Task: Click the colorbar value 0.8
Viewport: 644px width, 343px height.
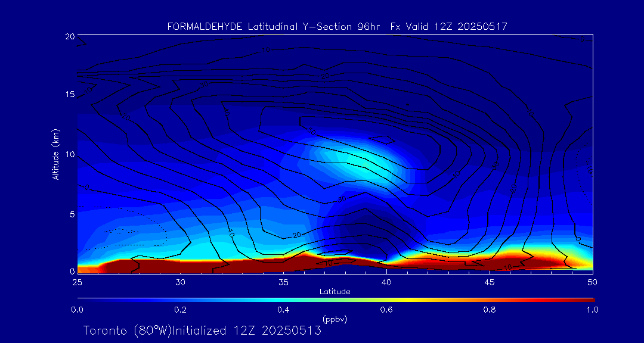Action: (490, 310)
